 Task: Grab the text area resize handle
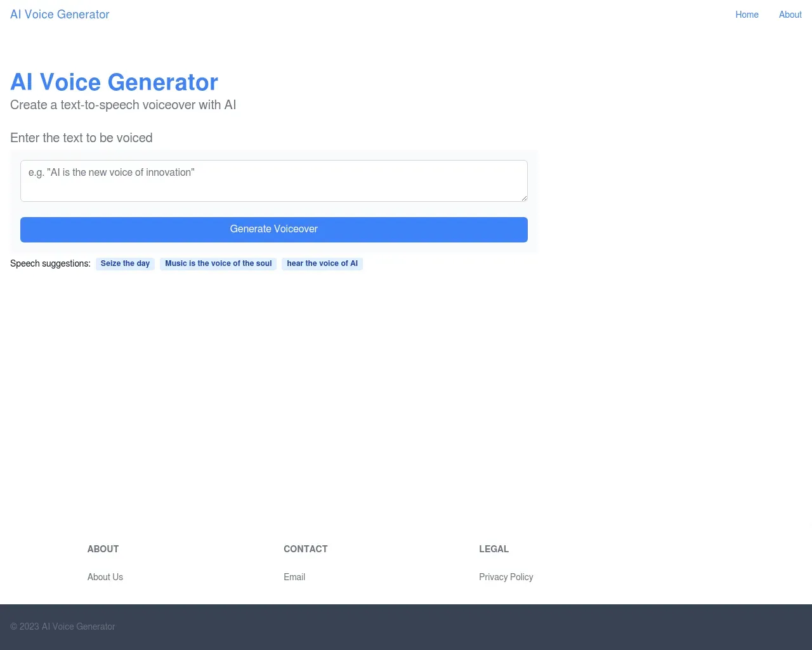pyautogui.click(x=524, y=198)
